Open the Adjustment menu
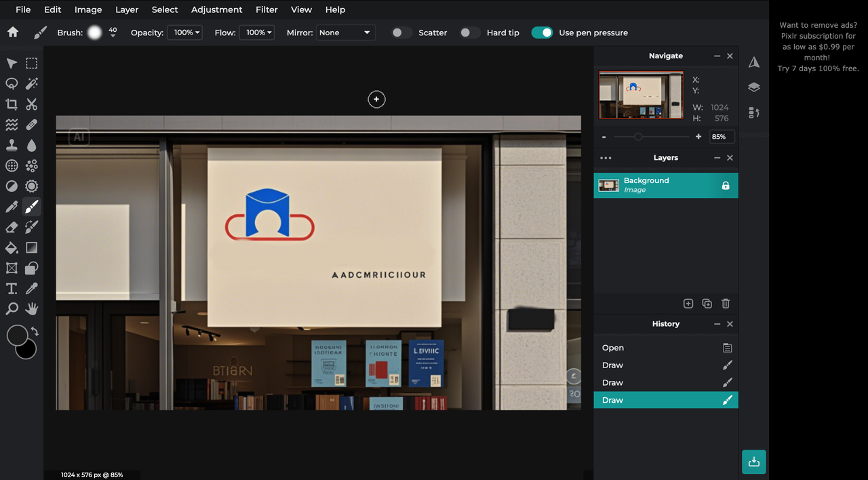 [x=216, y=9]
